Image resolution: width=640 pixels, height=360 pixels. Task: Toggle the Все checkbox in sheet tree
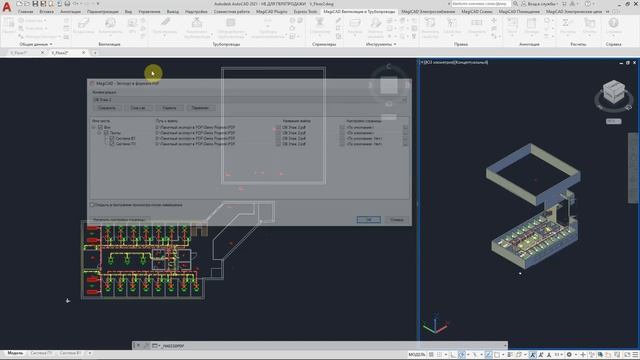(x=100, y=127)
